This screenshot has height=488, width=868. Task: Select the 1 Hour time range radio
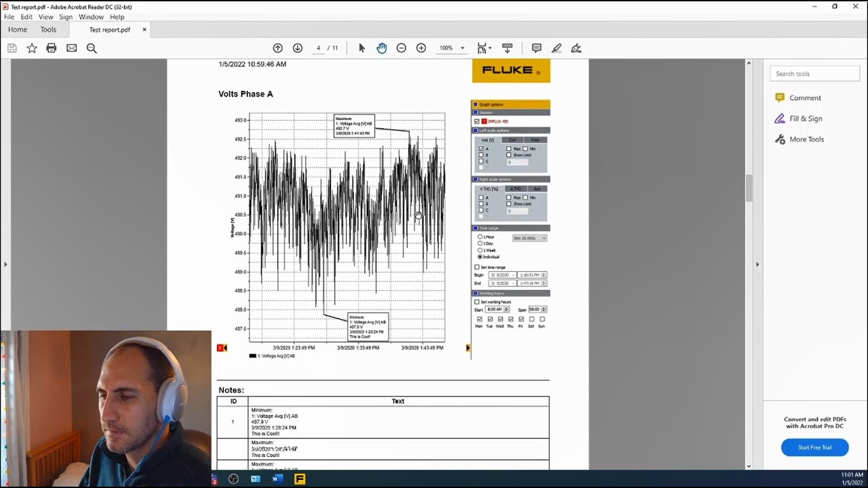click(480, 237)
